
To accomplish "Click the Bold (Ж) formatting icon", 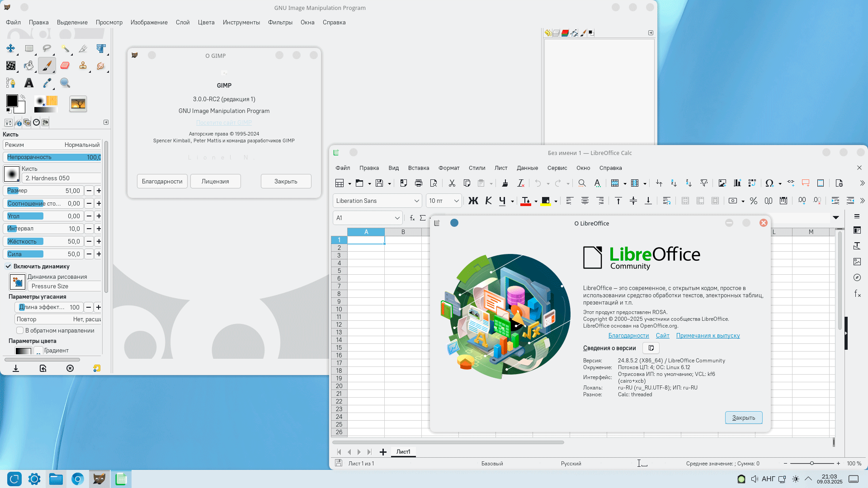I will click(473, 201).
